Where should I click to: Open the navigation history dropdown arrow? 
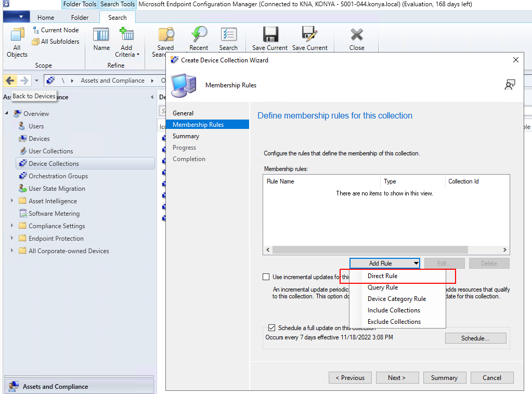coord(36,81)
